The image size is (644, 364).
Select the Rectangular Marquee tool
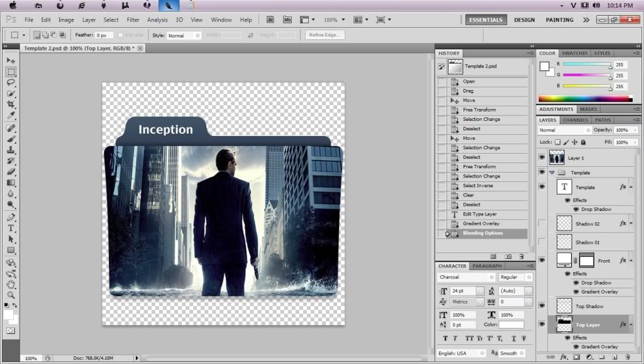11,72
